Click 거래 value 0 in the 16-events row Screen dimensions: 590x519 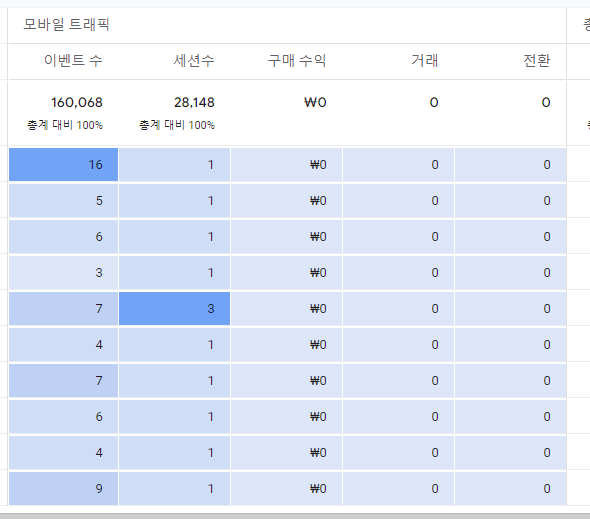398,164
